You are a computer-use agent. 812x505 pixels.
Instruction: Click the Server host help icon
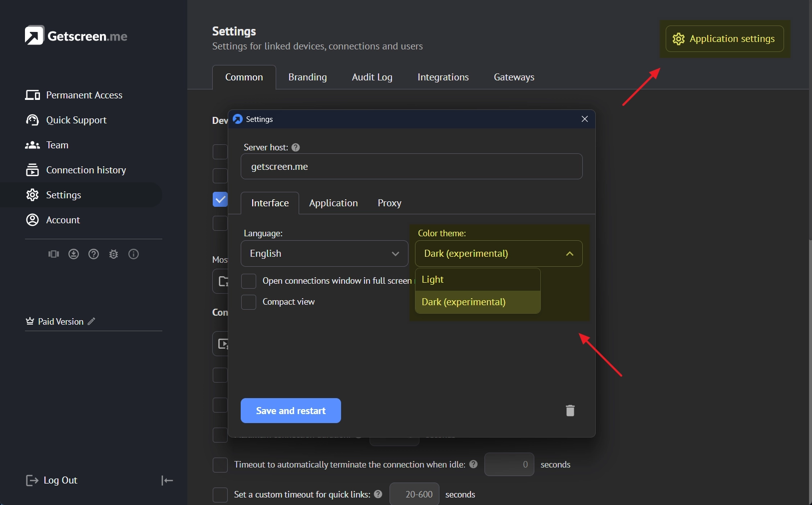pos(296,147)
